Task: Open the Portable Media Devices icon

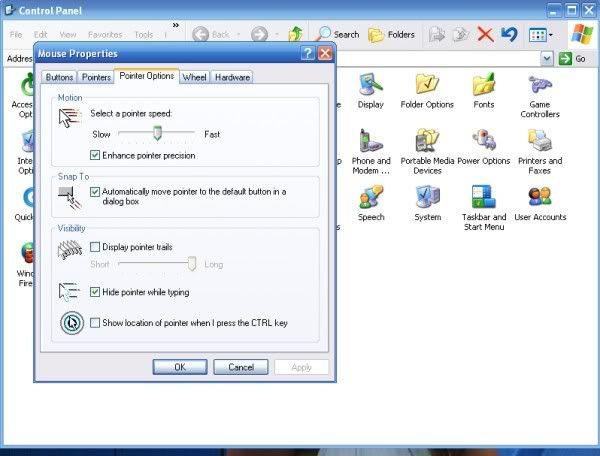Action: point(427,152)
